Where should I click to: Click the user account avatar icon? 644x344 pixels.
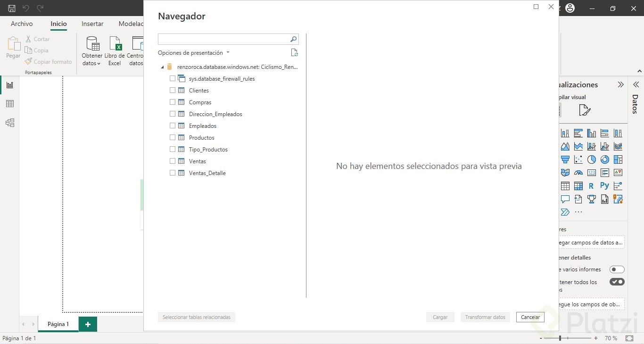click(x=570, y=8)
